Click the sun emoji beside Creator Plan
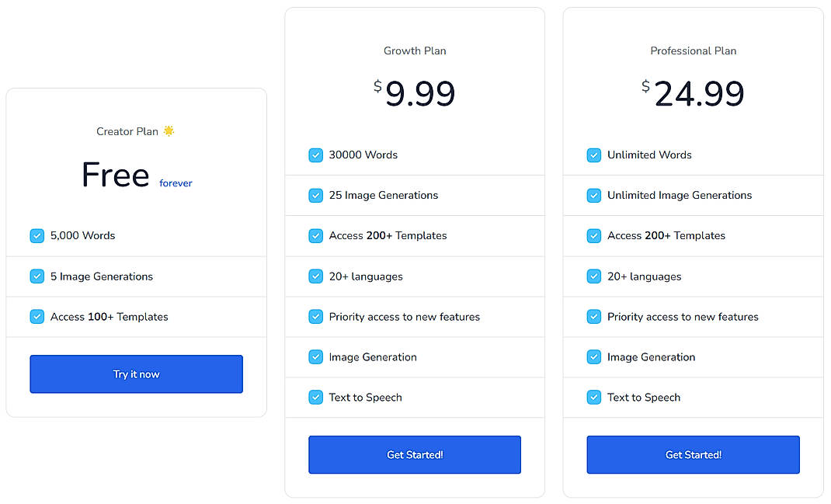The height and width of the screenshot is (504, 831). (169, 130)
